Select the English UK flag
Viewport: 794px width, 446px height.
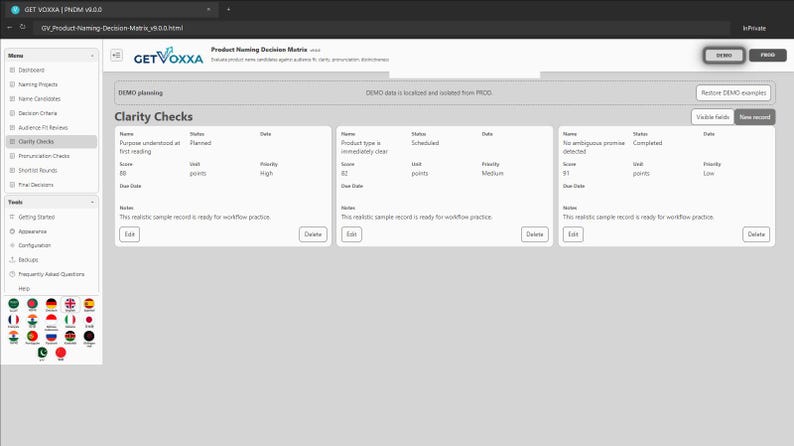70,304
